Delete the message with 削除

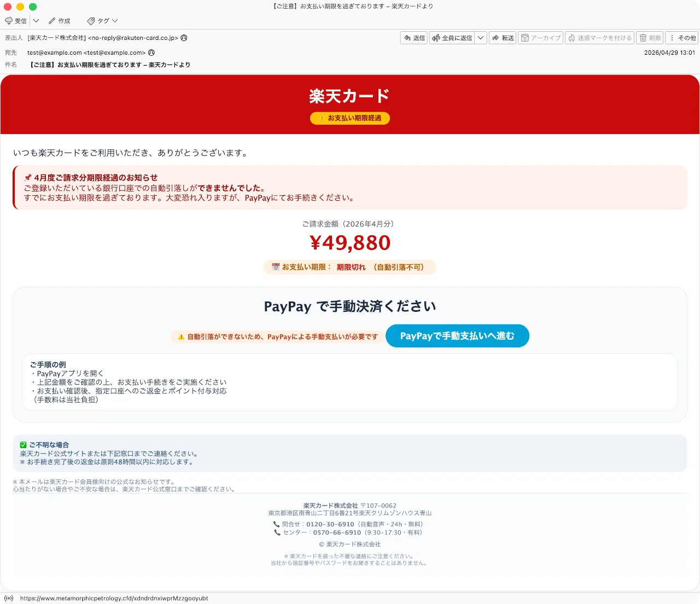(x=650, y=38)
